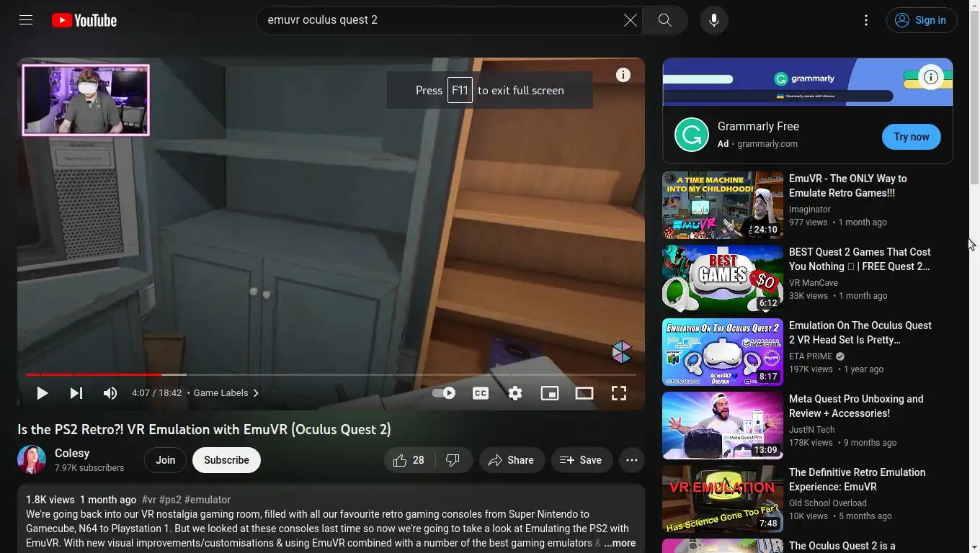Click Just!N Tech channel name

click(812, 430)
